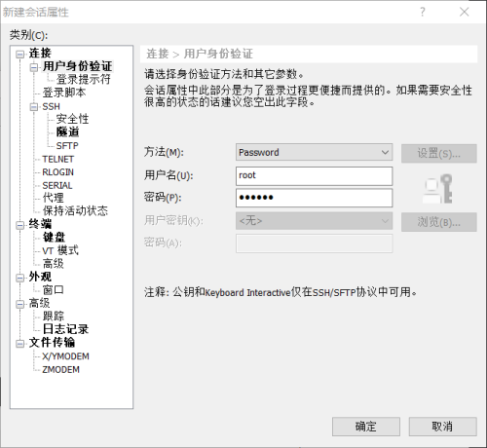Viewport: 487px width, 448px height.
Task: Click the ? help button in title bar
Action: [423, 12]
